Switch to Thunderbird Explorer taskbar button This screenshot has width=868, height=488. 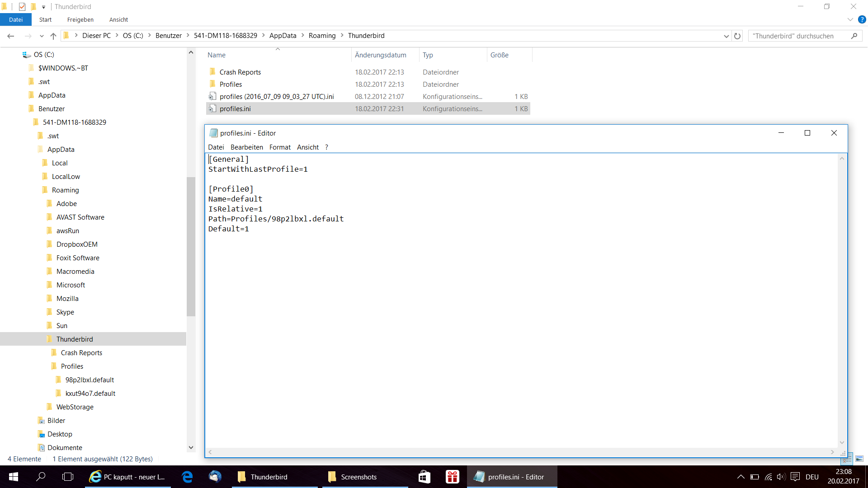pos(274,477)
